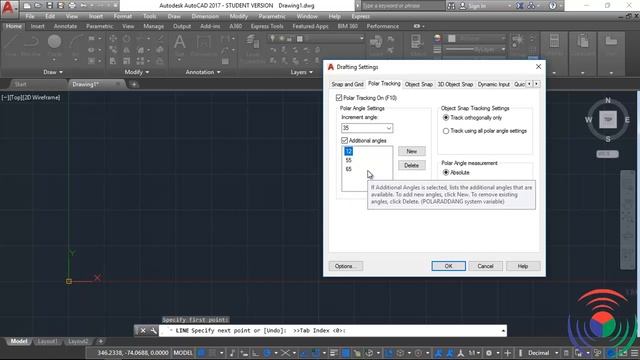The height and width of the screenshot is (360, 640).
Task: Select angle 65 in additional angles list
Action: [348, 169]
